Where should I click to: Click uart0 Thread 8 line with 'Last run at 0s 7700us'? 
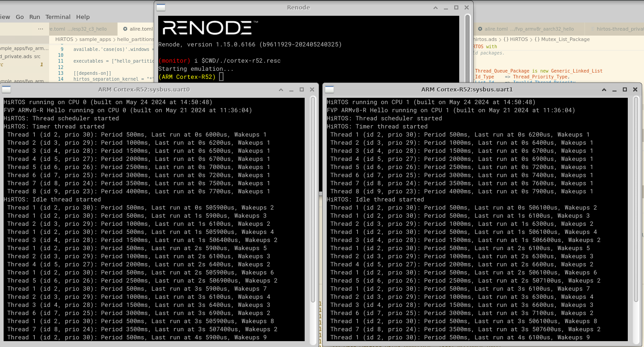(x=139, y=192)
